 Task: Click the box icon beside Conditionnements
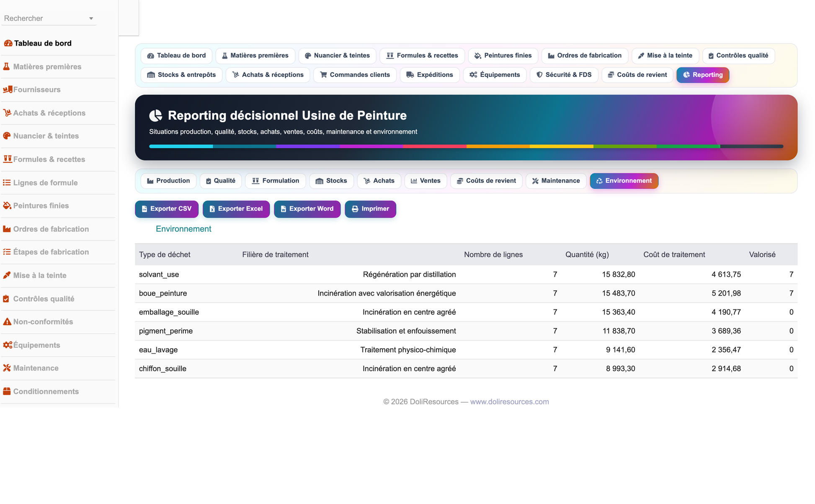point(7,391)
